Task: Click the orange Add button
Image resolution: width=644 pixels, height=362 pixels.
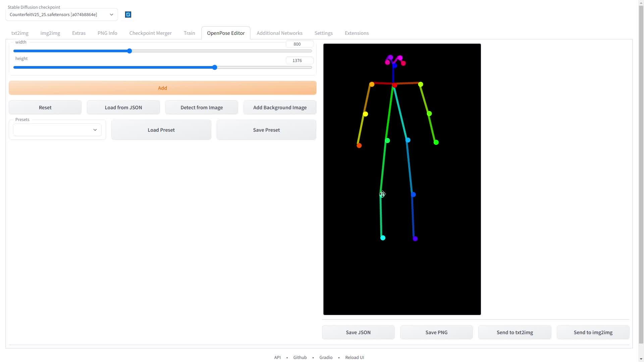Action: 162,88
